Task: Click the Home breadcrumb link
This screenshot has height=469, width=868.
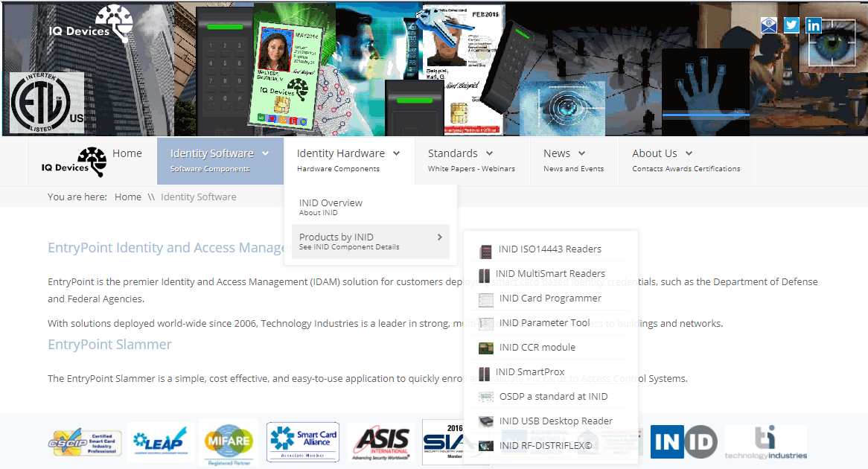Action: pyautogui.click(x=128, y=196)
